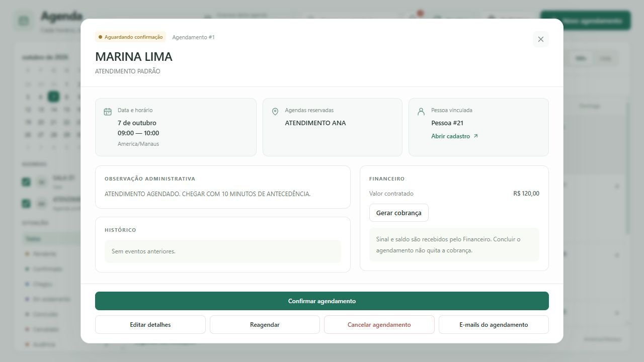This screenshot has width=644, height=362.
Task: Click the person icon beside Pessoa vinculada
Action: pyautogui.click(x=421, y=112)
